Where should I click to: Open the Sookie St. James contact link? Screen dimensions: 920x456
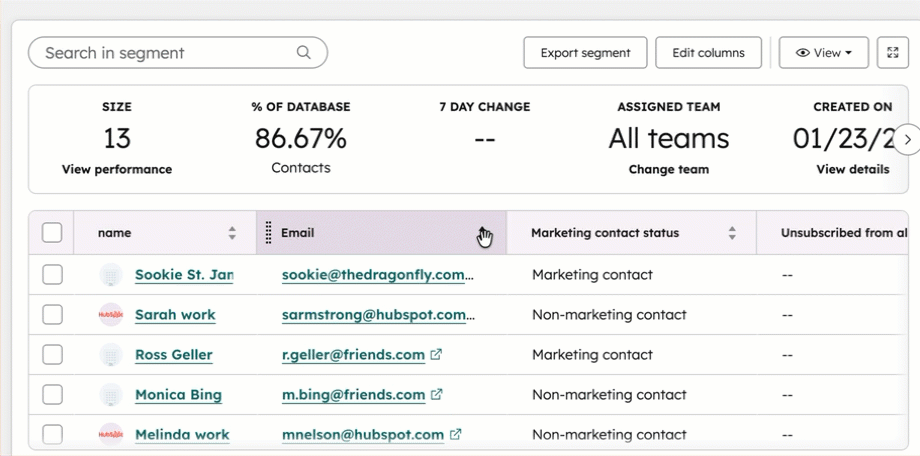tap(184, 275)
